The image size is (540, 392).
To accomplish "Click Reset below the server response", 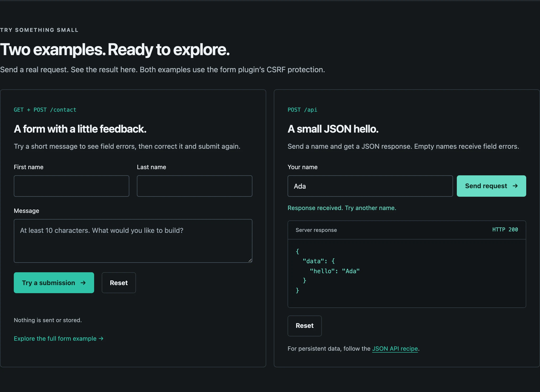I will [304, 326].
